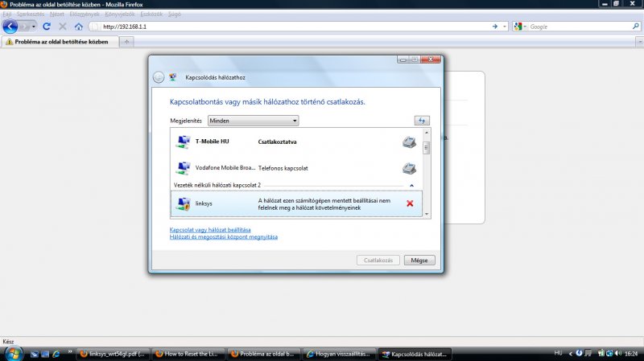Select the T-Mobile HU connection

296,142
